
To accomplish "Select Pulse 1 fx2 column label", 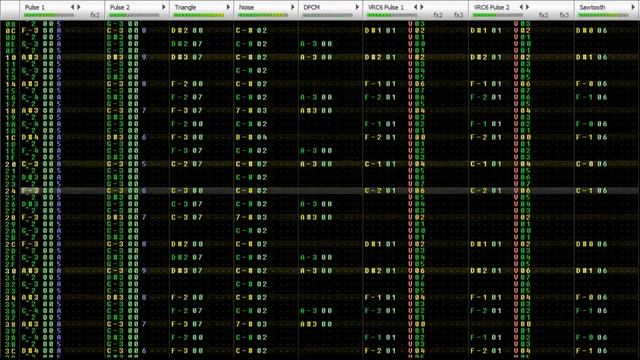I will 95,15.
